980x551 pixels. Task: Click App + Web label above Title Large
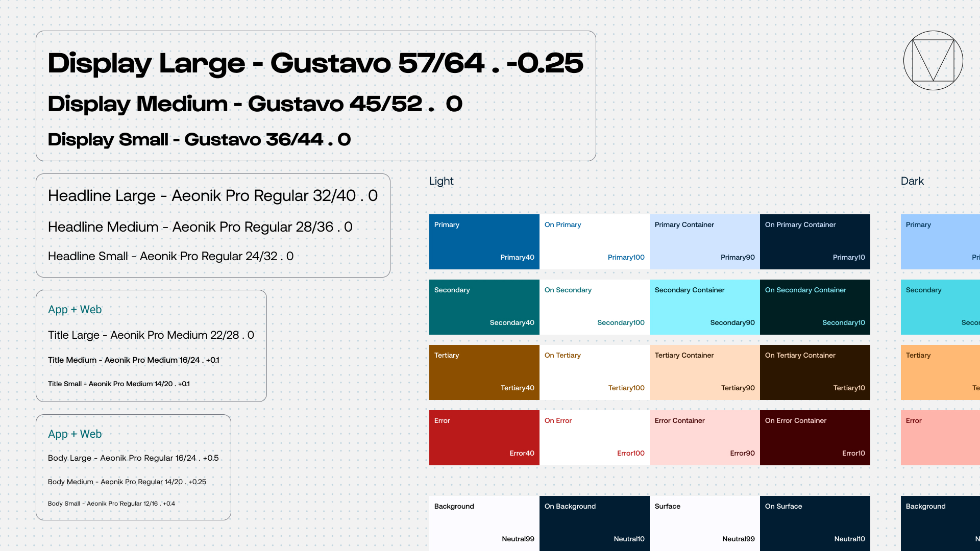[75, 310]
